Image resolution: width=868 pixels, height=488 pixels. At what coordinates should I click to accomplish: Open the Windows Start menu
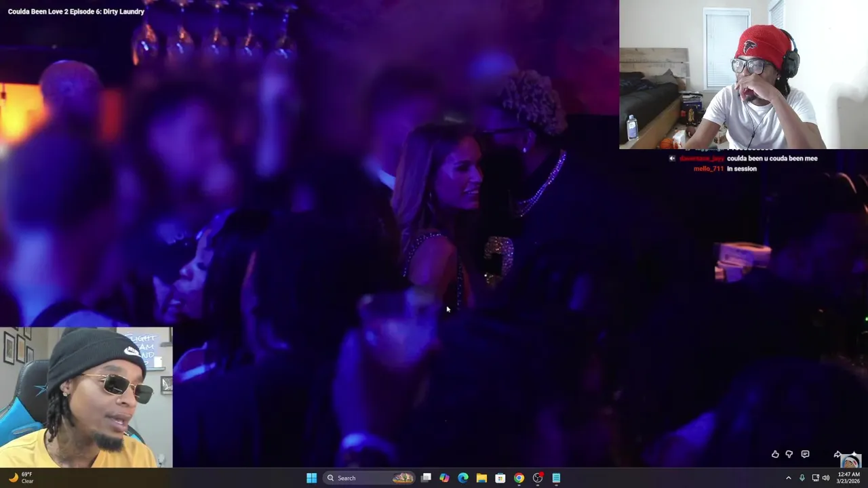[311, 478]
